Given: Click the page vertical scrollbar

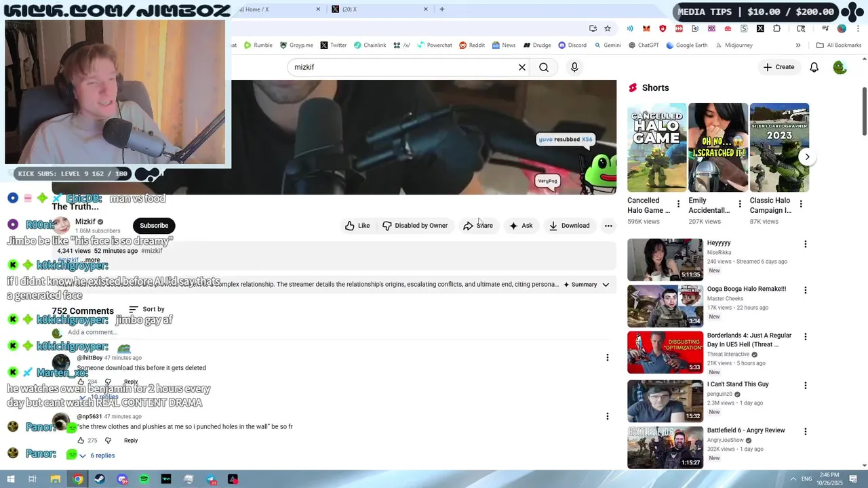Looking at the screenshot, I should pos(864,111).
